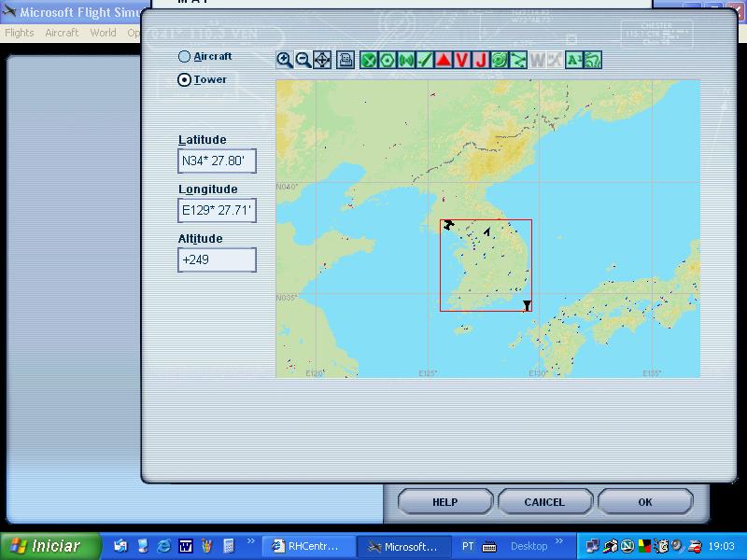This screenshot has height=560, width=747.
Task: Center the map with the crosshair icon
Action: pos(322,60)
